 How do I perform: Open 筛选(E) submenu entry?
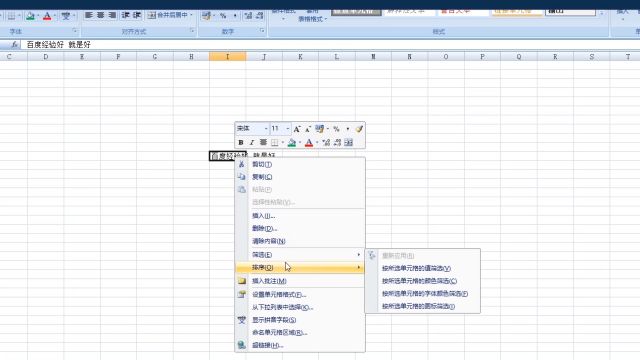coord(300,255)
